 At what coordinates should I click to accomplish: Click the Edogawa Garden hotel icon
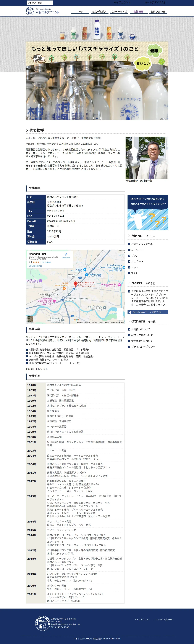(119, 285)
